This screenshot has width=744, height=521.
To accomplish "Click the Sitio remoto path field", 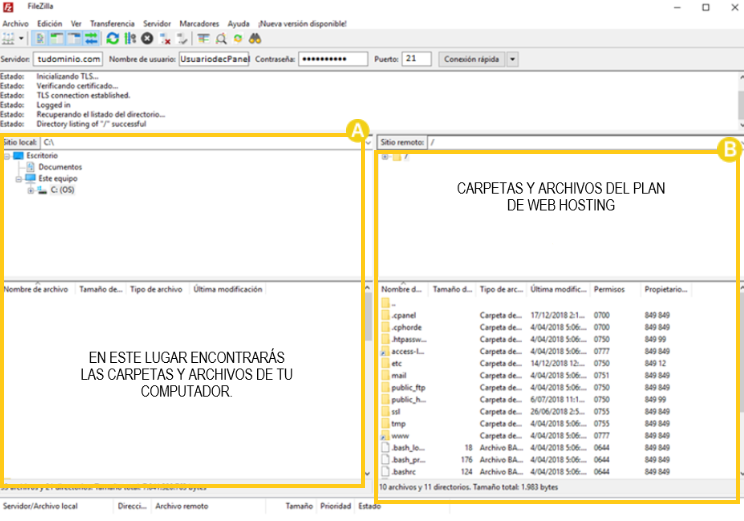I will click(x=584, y=142).
